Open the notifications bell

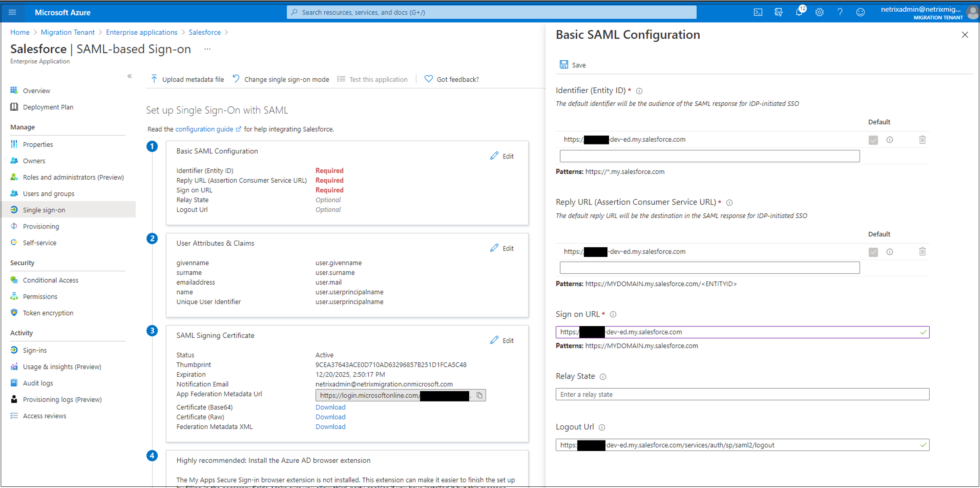[799, 12]
